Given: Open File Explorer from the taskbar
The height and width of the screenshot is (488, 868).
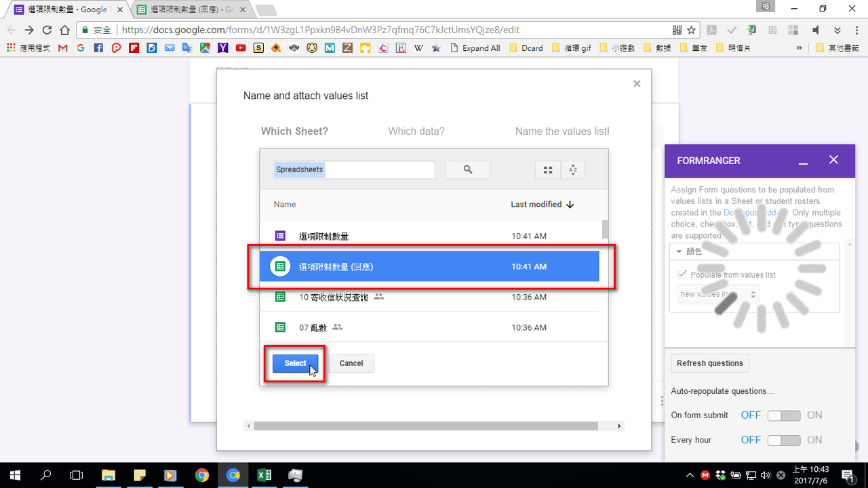Looking at the screenshot, I should tap(108, 475).
